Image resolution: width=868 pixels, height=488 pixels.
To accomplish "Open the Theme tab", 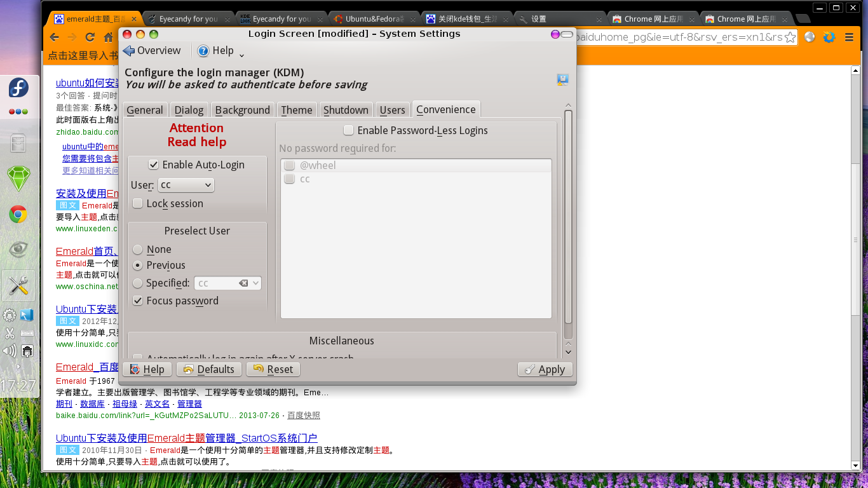I will pos(297,110).
